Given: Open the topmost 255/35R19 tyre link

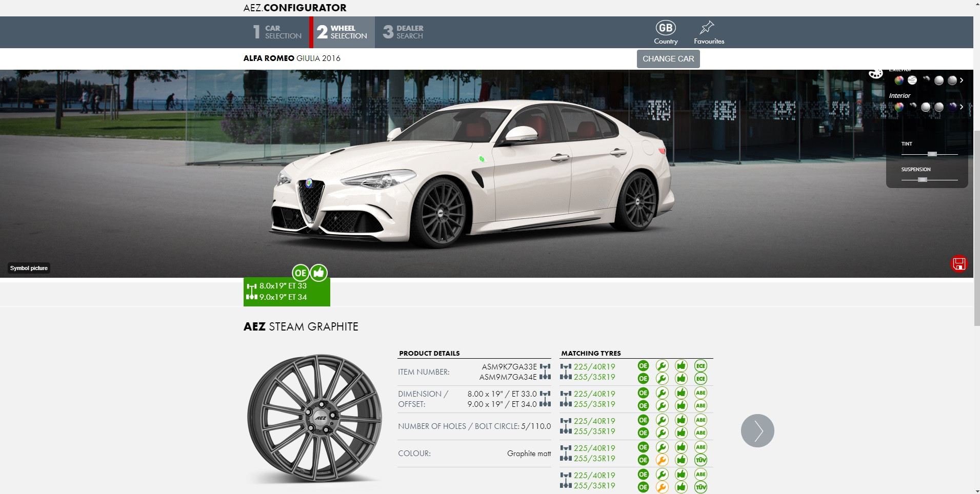Looking at the screenshot, I should coord(594,377).
